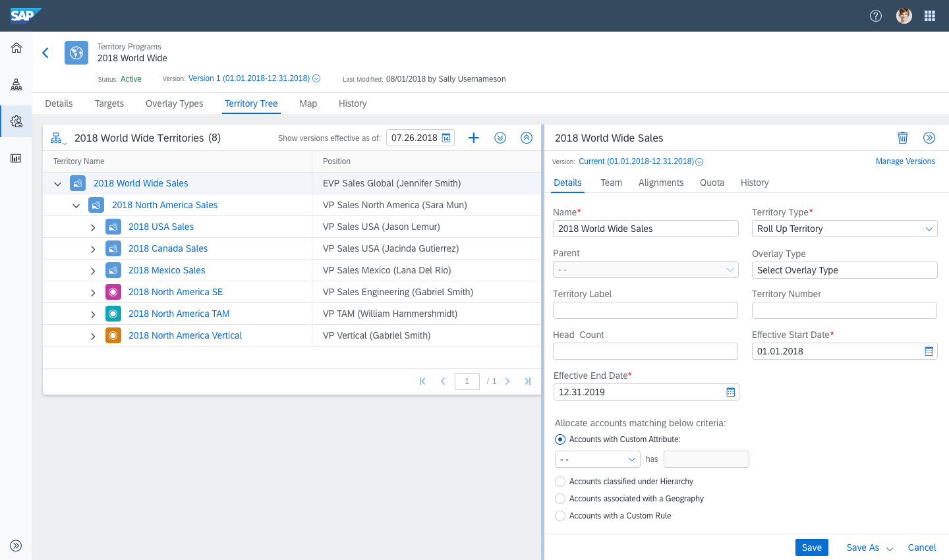949x560 pixels.
Task: Open the organization hierarchy sidebar icon
Action: [x=16, y=84]
